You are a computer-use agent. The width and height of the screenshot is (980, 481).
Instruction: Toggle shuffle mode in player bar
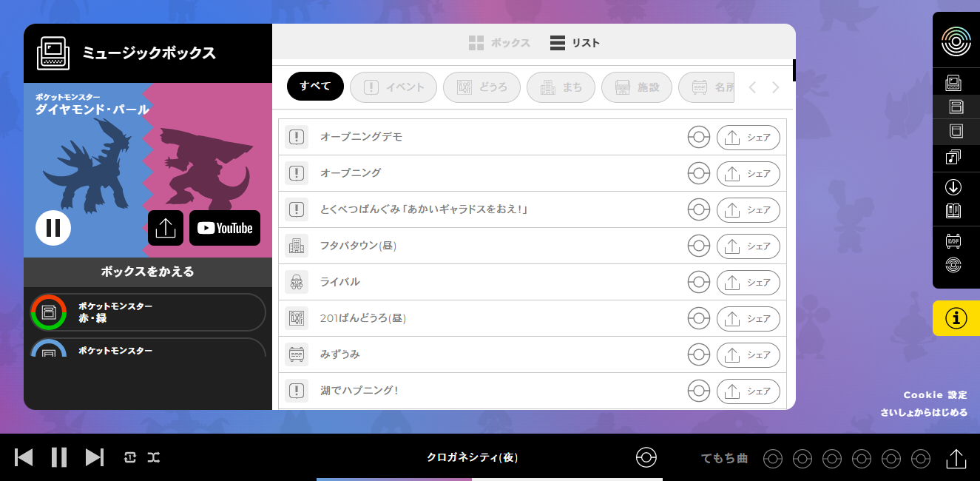[x=153, y=457]
